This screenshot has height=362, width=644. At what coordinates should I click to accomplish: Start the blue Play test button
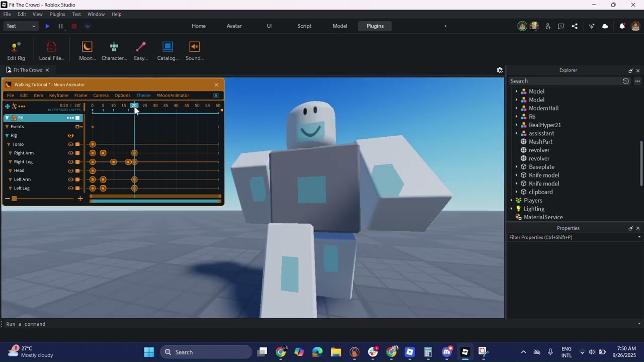47,26
